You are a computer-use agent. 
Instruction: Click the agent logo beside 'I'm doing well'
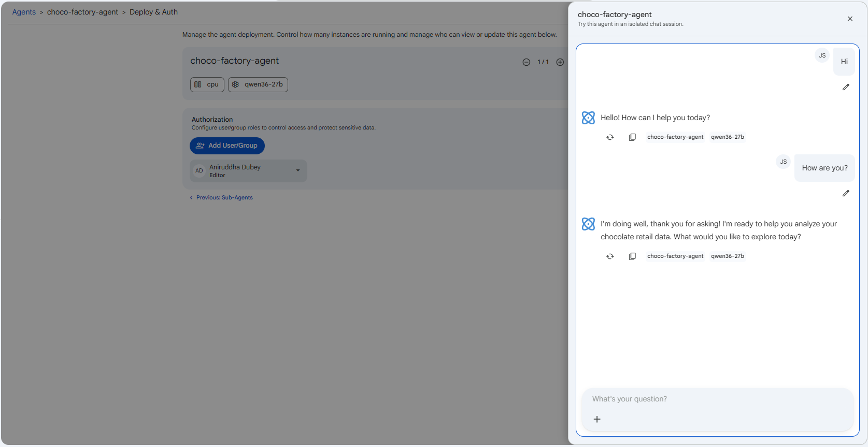[x=588, y=224]
